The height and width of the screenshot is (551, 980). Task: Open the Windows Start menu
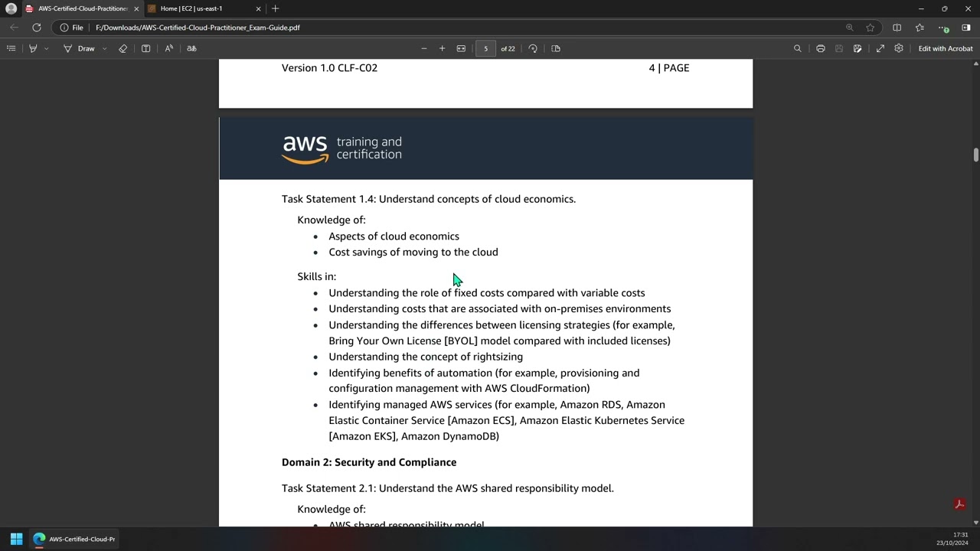click(x=16, y=539)
